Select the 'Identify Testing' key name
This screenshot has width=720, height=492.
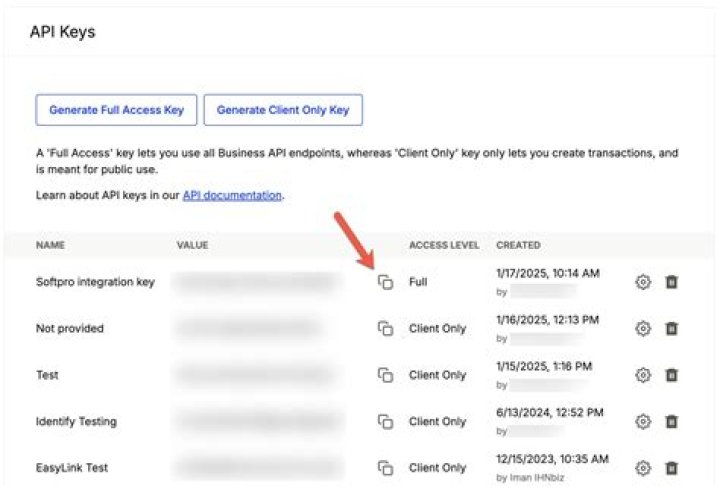76,421
